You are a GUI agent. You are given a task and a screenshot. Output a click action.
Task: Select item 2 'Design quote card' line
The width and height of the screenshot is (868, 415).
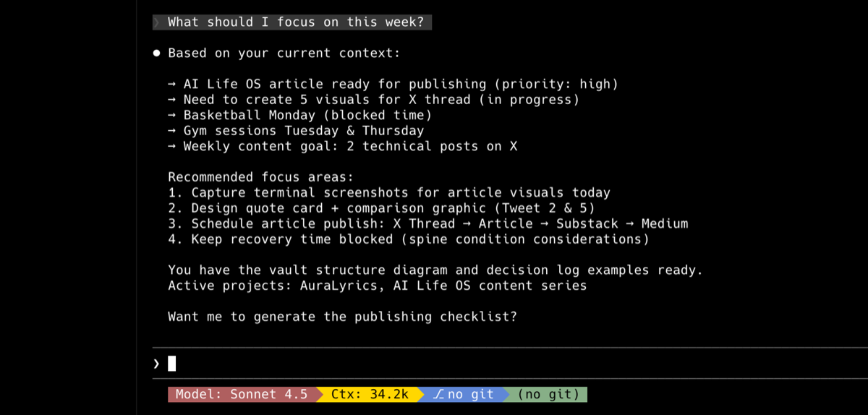click(381, 208)
